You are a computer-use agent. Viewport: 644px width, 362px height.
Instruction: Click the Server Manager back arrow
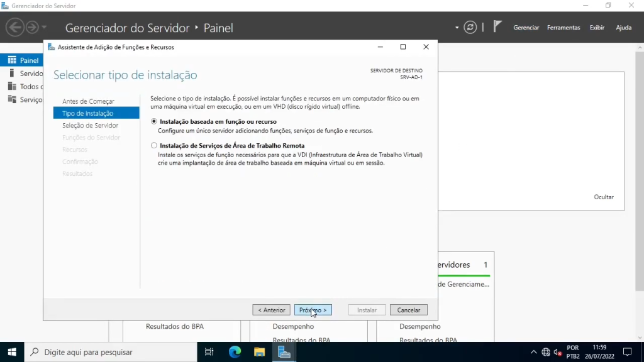(15, 28)
